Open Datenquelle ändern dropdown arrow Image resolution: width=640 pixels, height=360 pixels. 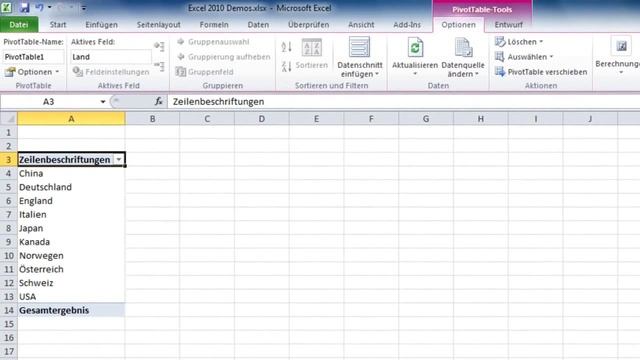(x=476, y=74)
